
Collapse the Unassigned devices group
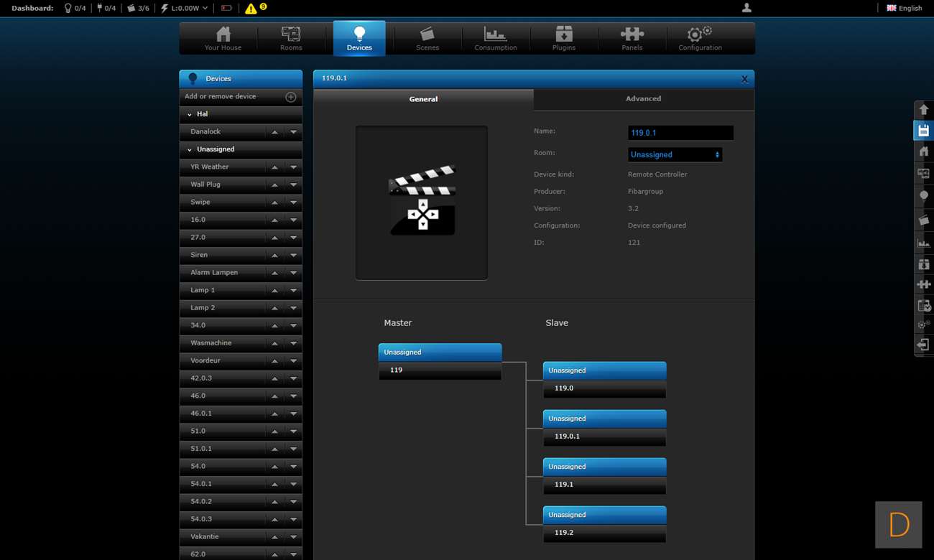tap(190, 149)
